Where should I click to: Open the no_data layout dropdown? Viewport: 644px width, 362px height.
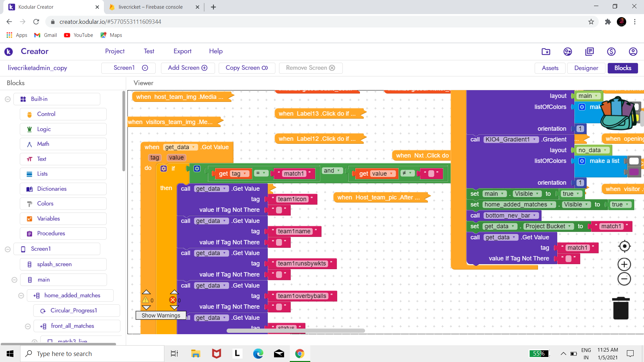(593, 150)
